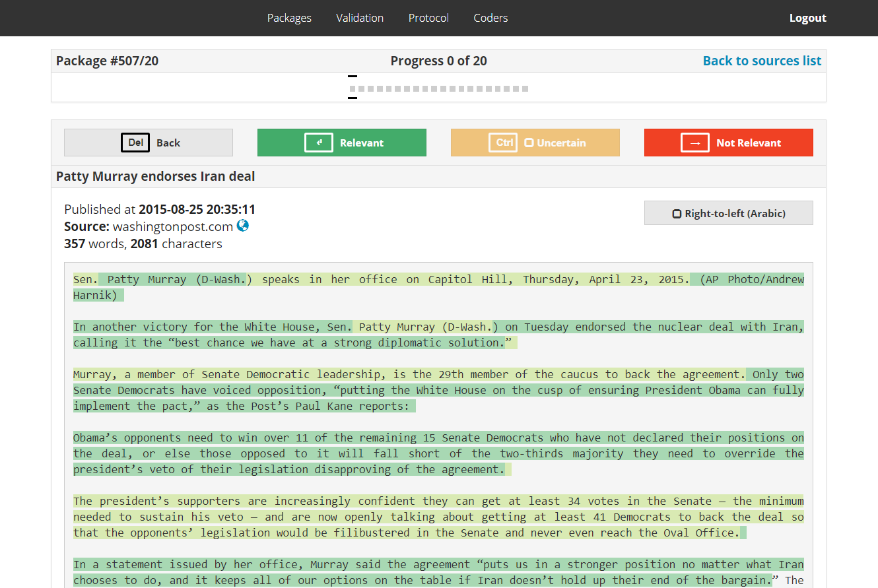Mark article as Not Relevant
This screenshot has width=878, height=588.
pyautogui.click(x=729, y=143)
